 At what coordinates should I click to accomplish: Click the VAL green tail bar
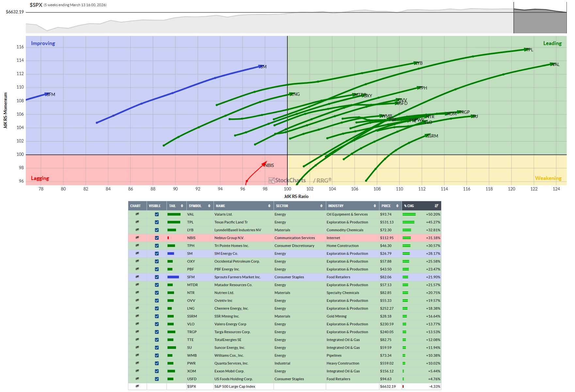point(174,214)
